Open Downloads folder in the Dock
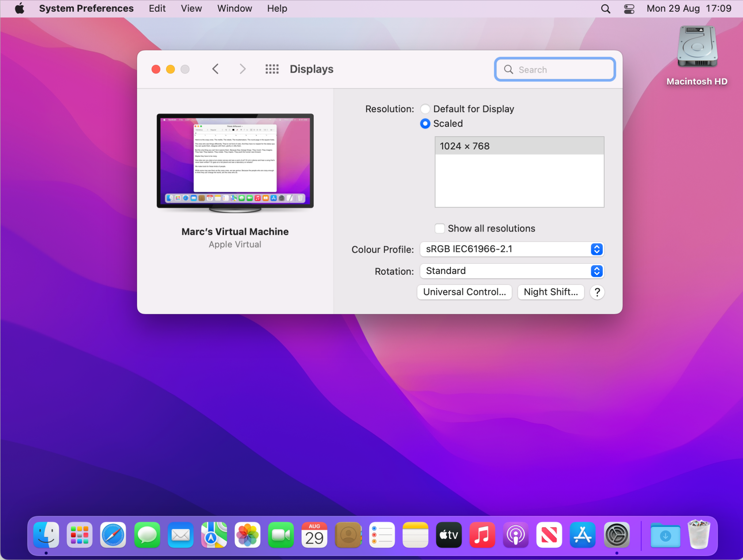Image resolution: width=743 pixels, height=560 pixels. [665, 535]
